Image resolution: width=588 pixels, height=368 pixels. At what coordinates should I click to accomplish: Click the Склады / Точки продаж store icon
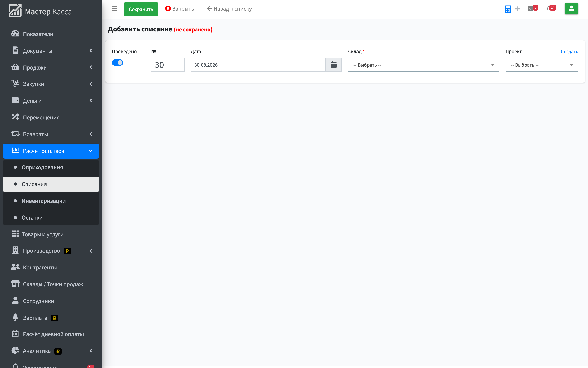click(x=15, y=284)
